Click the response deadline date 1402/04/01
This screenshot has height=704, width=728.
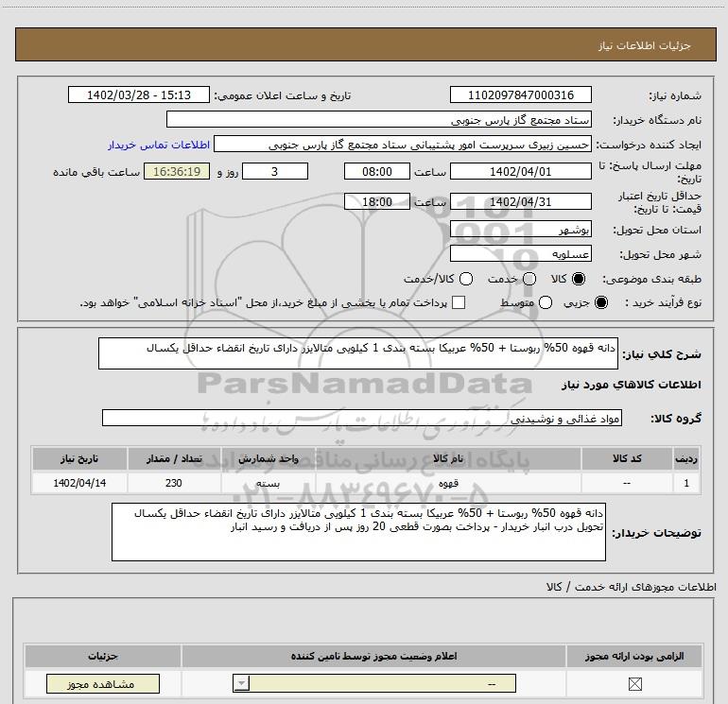(x=520, y=172)
